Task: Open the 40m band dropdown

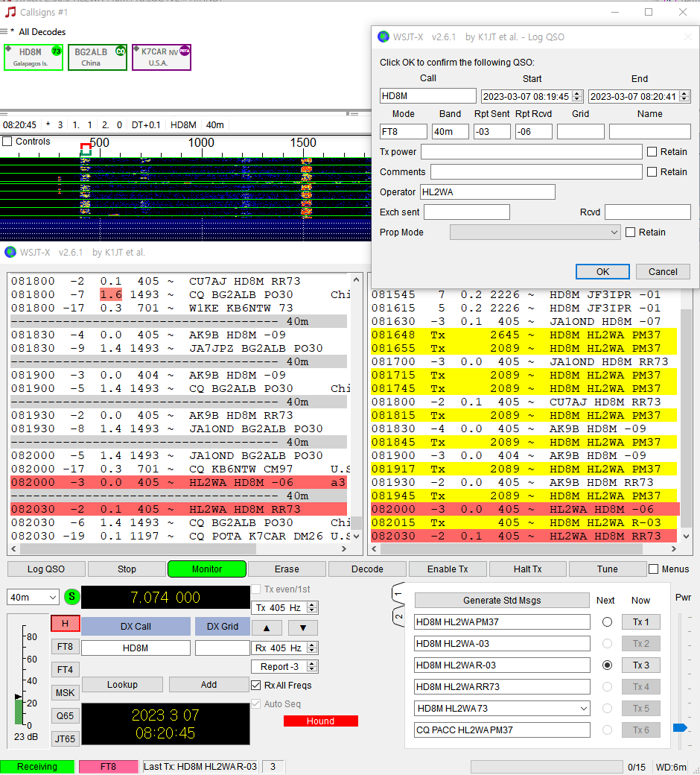Action: (x=33, y=597)
